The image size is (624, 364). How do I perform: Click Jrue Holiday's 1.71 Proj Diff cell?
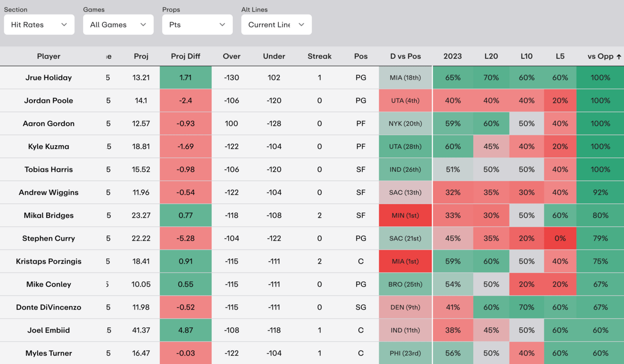pos(185,77)
